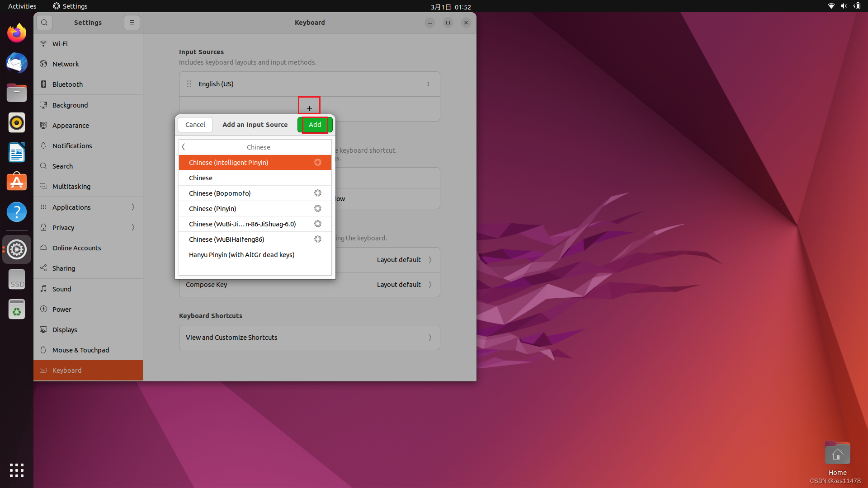
Task: Open the three-dot menu for English (US)
Action: 428,84
